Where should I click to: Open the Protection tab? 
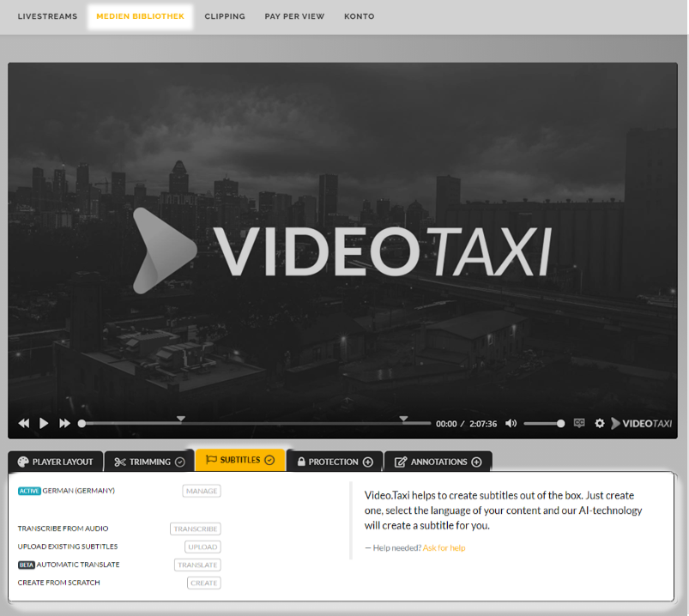tap(335, 462)
